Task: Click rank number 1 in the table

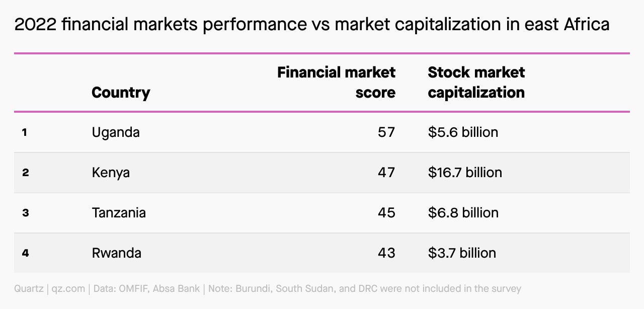Action: coord(24,132)
